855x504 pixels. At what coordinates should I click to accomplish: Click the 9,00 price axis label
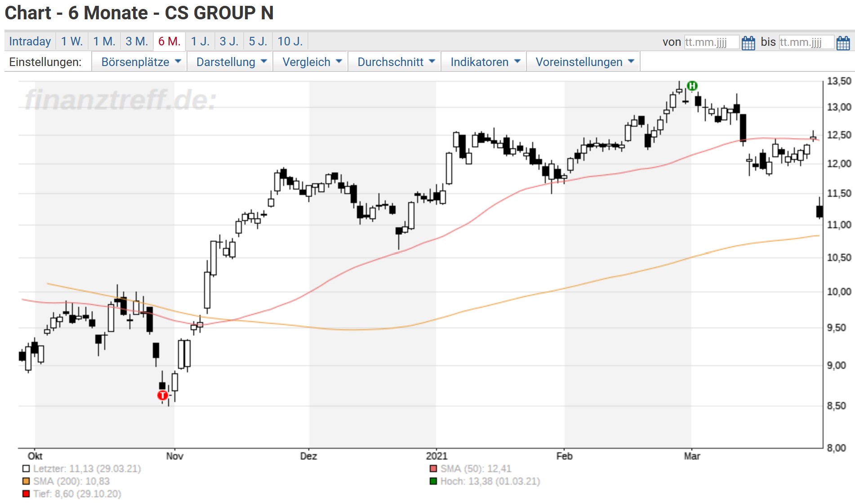coord(836,365)
